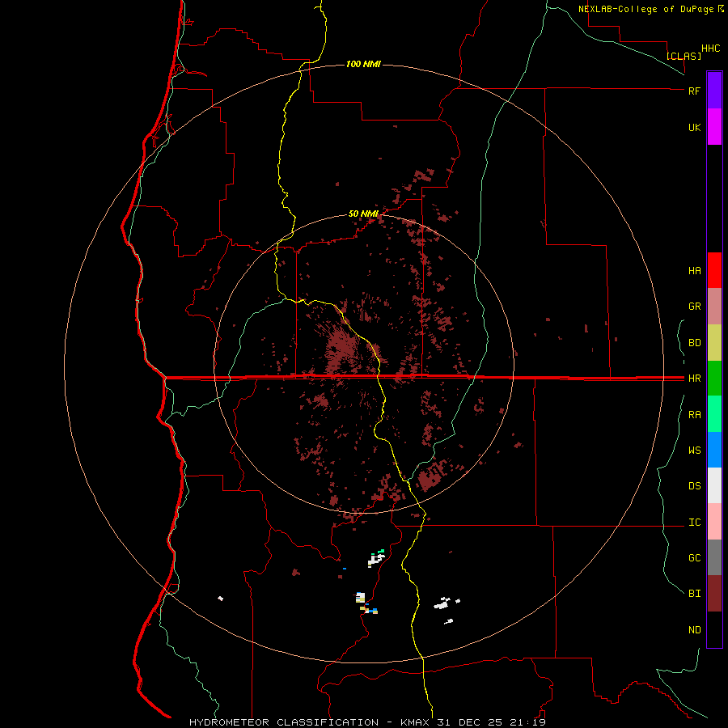728x728 pixels.
Task: Click the BD legend label
Action: coord(694,343)
